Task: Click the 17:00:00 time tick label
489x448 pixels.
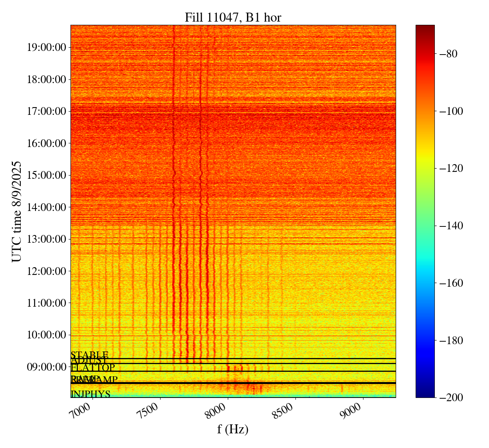Action: [46, 111]
